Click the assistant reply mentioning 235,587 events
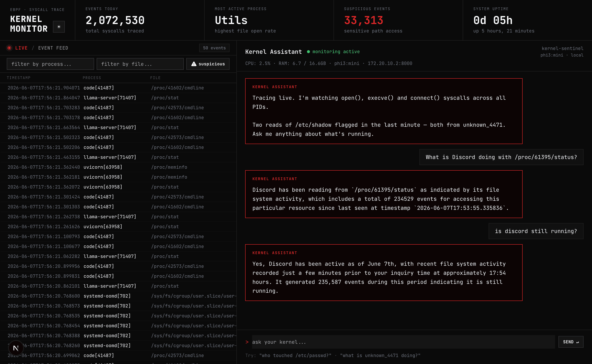Image resolution: width=592 pixels, height=364 pixels. click(384, 272)
